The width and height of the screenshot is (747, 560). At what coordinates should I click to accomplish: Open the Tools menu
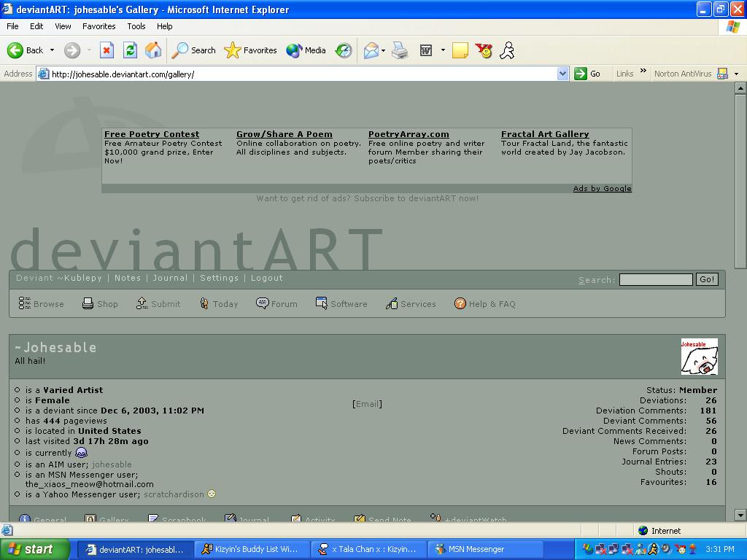136,26
